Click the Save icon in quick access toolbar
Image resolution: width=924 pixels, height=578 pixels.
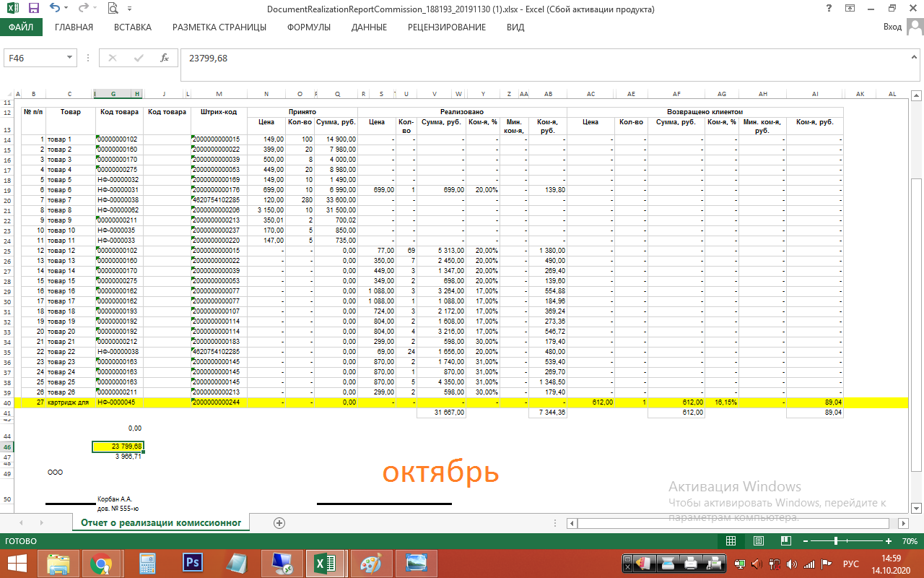click(33, 9)
